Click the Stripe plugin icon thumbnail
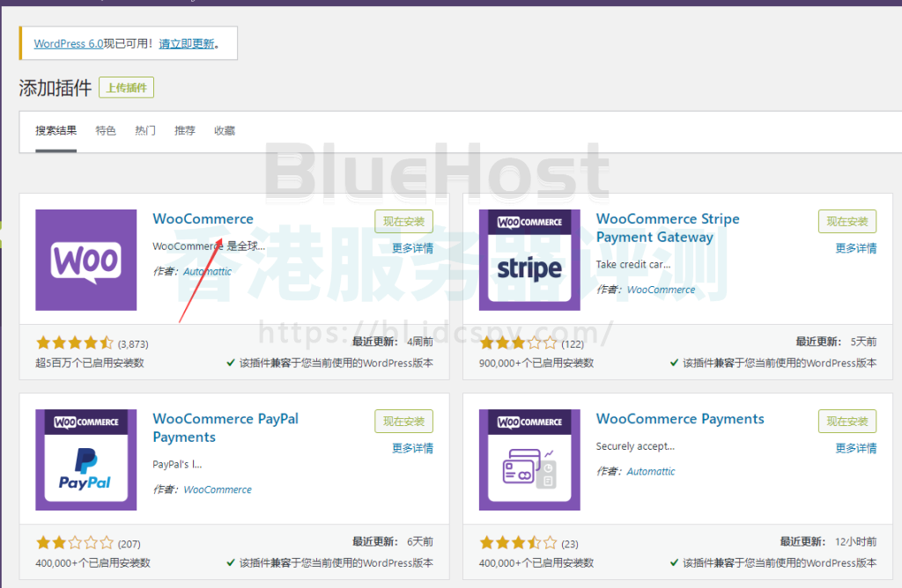This screenshot has height=588, width=902. pos(529,260)
